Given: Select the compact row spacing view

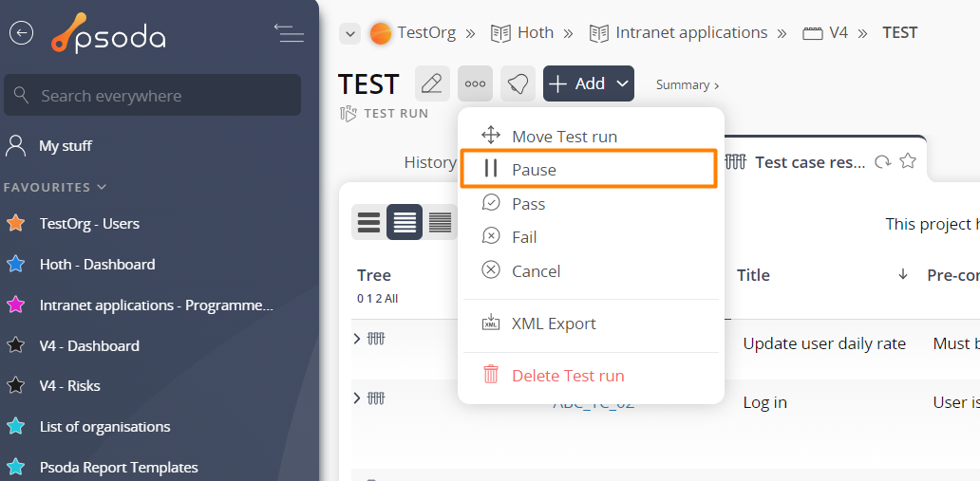Looking at the screenshot, I should point(440,222).
